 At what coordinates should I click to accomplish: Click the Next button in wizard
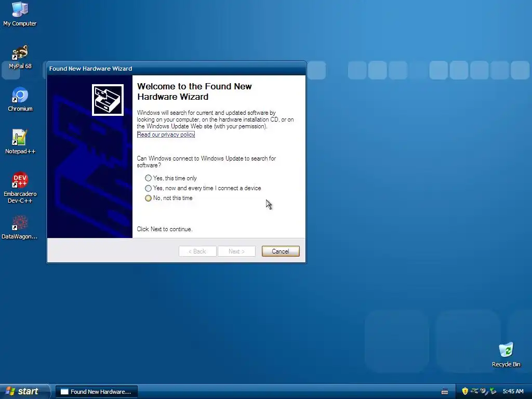[x=236, y=251]
